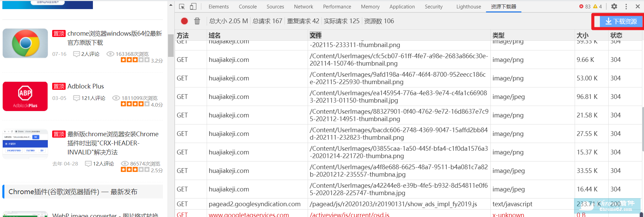Viewport: 644px width, 217px height.
Task: Click the 163368次浏览 view count
Action: 128,54
